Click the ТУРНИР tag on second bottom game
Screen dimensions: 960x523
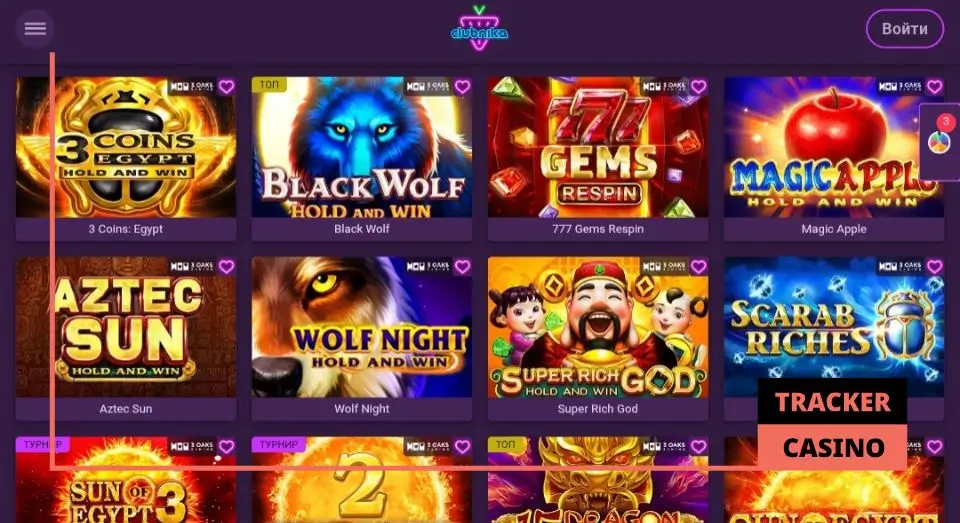[279, 444]
